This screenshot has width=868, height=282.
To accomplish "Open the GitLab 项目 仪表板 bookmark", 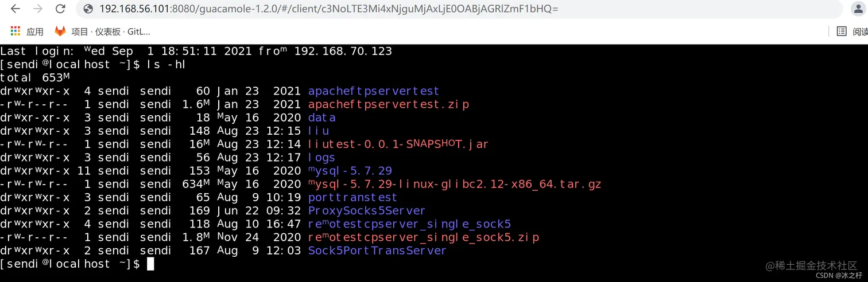I will 102,32.
